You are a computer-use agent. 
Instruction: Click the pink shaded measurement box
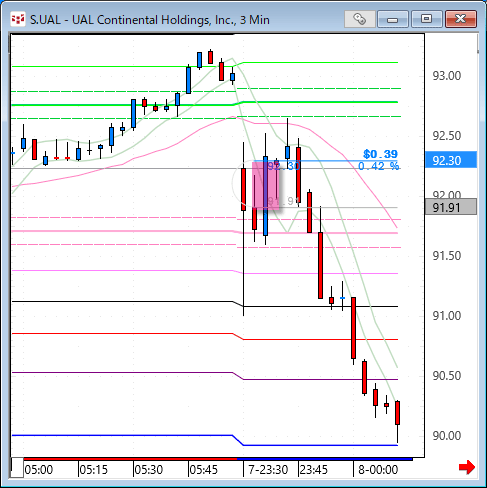[x=265, y=185]
